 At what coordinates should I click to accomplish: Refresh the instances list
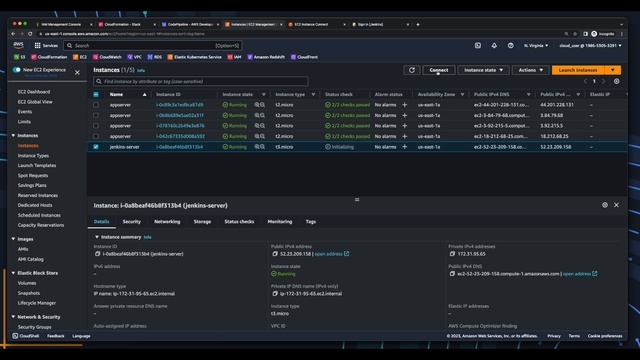[412, 70]
